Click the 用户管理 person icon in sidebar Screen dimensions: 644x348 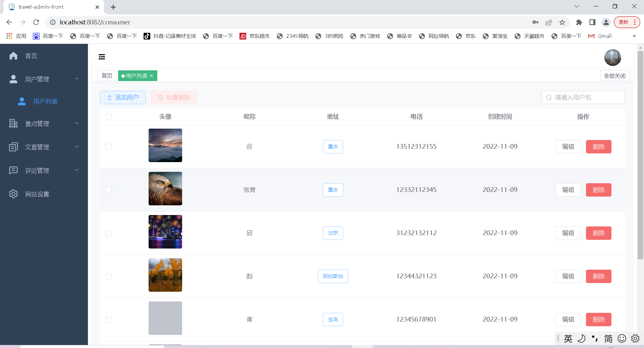[x=13, y=79]
